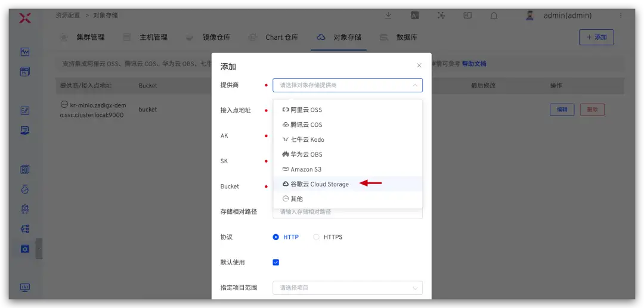Choose 华为云 OBS from provider list
The height and width of the screenshot is (308, 644).
coord(348,154)
